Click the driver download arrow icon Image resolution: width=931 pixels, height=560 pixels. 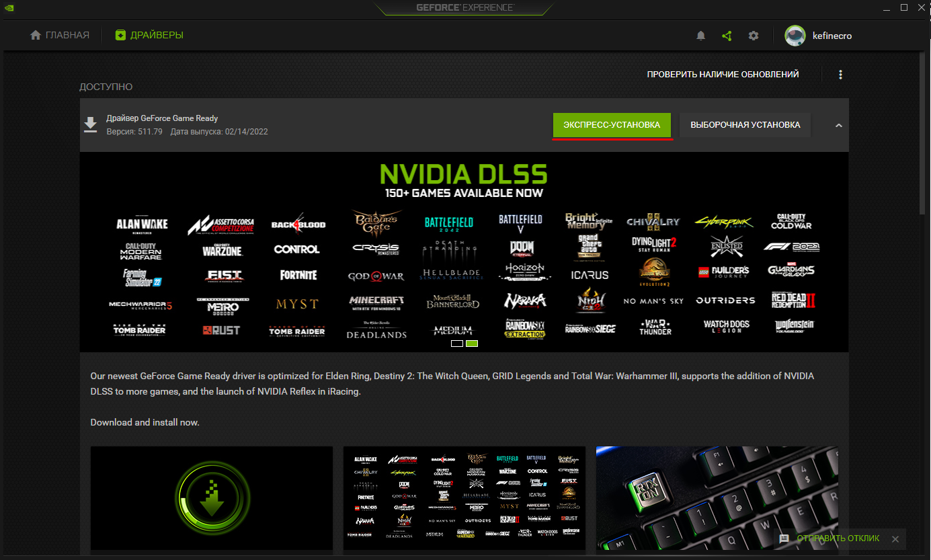point(89,125)
